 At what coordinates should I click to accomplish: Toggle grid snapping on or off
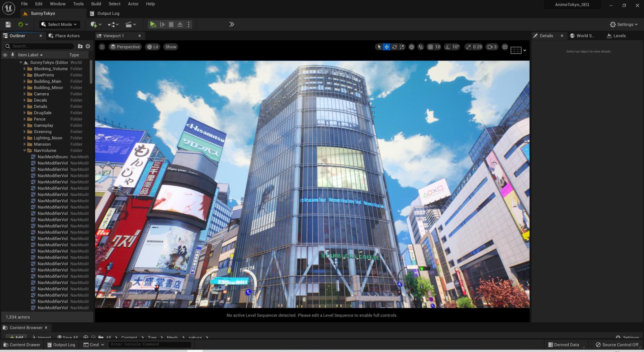tap(430, 47)
